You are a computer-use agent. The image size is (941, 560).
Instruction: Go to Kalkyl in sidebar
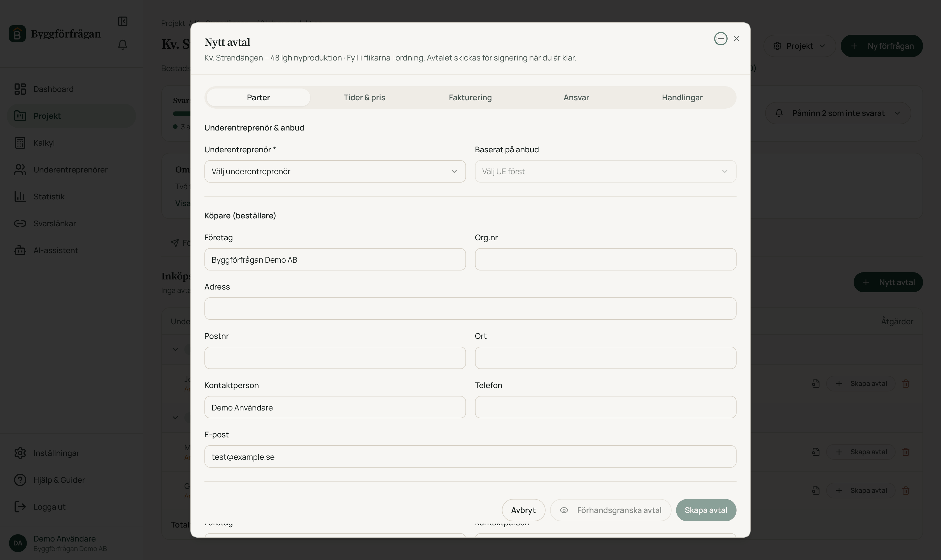(x=71, y=143)
